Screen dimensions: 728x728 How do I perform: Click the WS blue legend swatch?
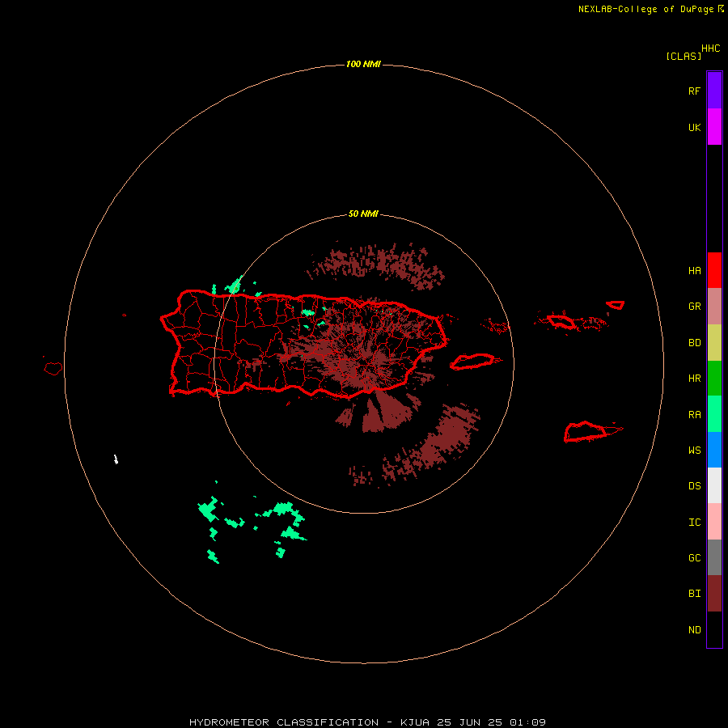(x=714, y=450)
